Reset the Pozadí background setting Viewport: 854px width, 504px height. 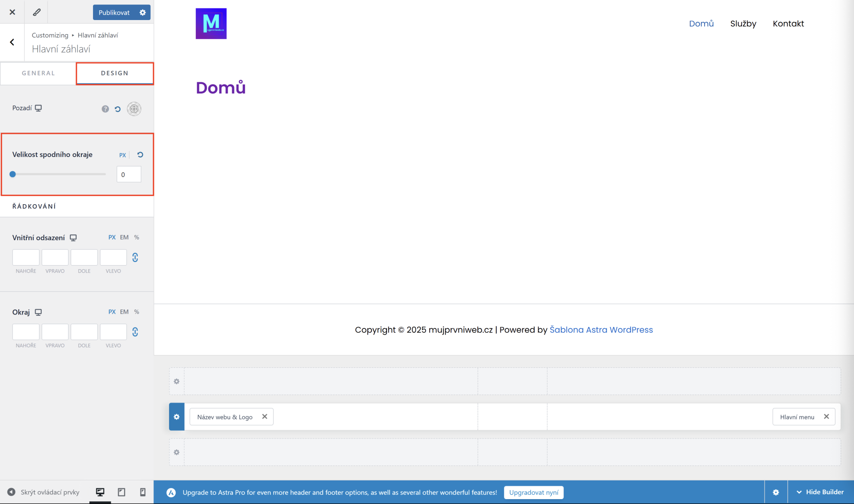[x=117, y=109]
